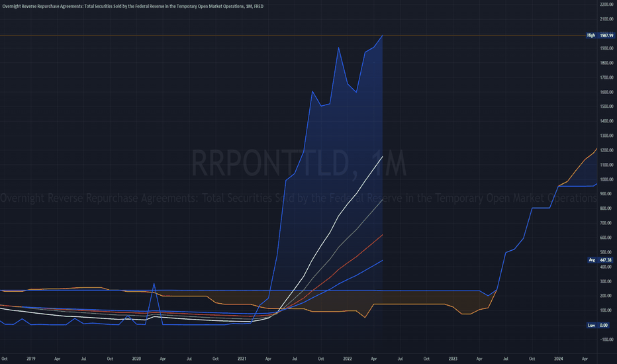Screen dimensions: 617x364
Task: Click the 1100.00 price axis label
Action: click(x=607, y=165)
